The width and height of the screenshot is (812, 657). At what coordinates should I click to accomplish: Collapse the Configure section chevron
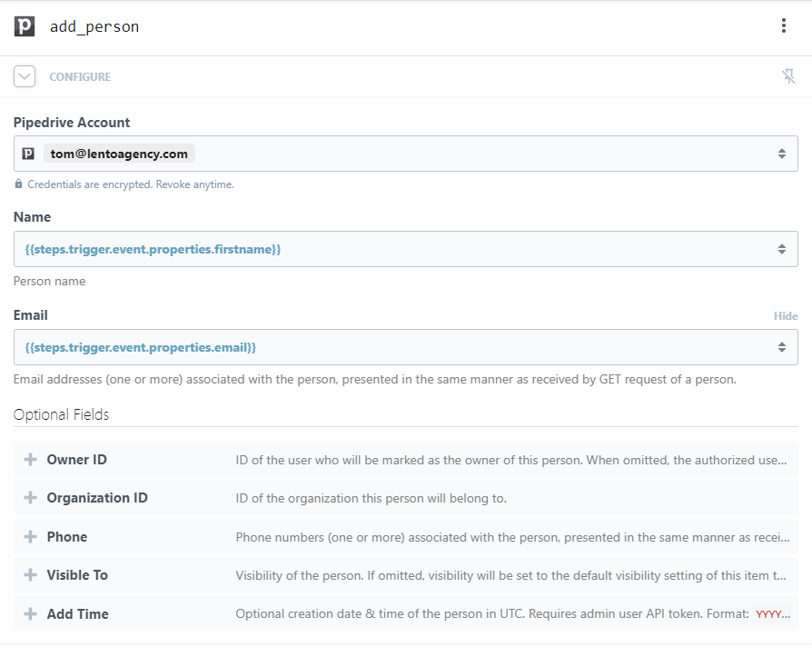click(x=25, y=76)
